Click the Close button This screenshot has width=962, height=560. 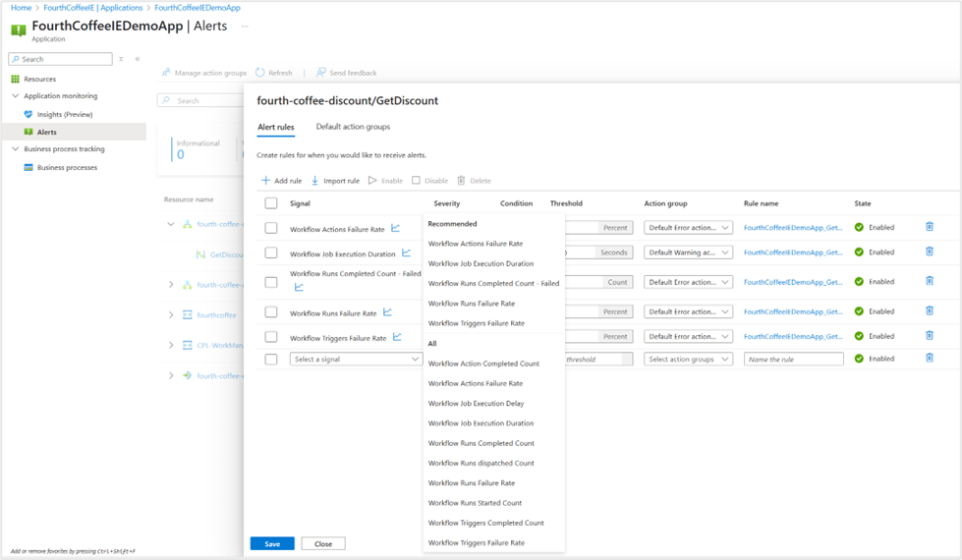coord(323,543)
